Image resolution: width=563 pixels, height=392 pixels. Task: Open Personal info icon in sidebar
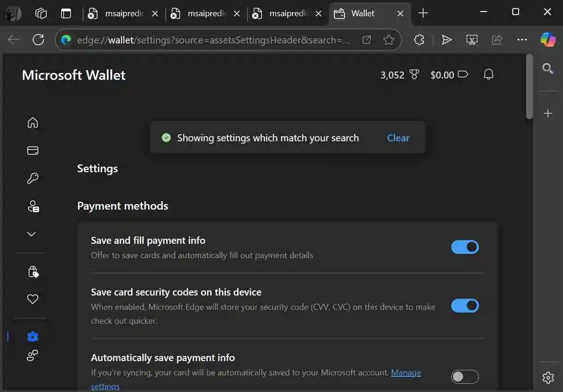click(32, 206)
